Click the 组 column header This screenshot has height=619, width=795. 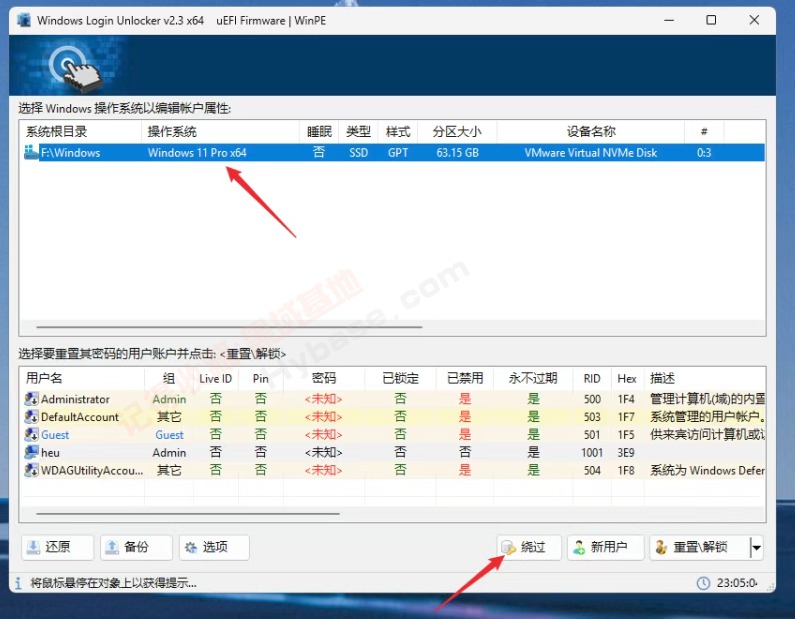(x=169, y=378)
